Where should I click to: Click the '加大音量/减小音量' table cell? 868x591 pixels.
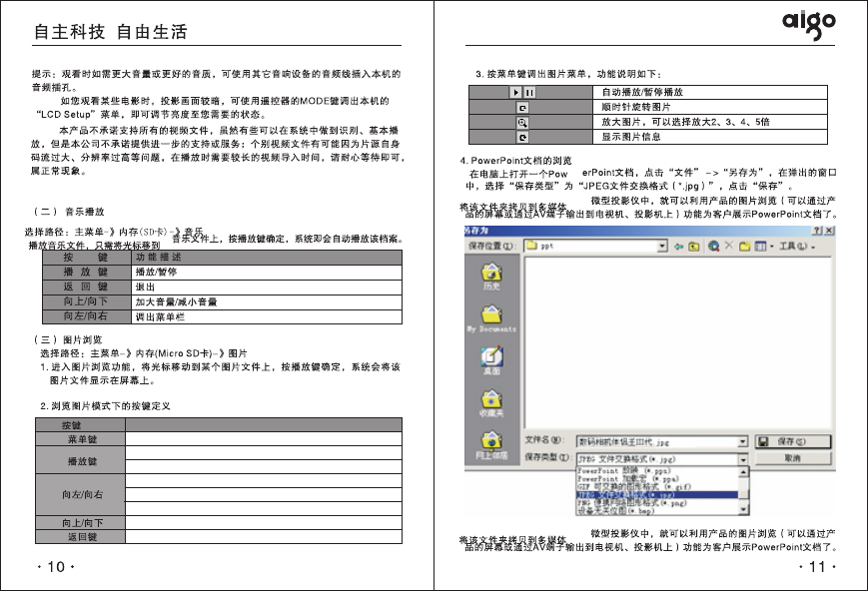[267, 301]
